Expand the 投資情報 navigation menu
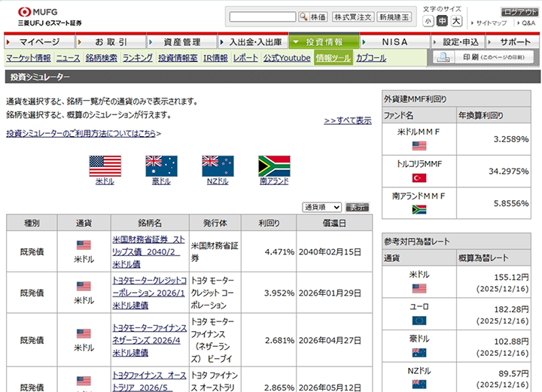 point(324,42)
